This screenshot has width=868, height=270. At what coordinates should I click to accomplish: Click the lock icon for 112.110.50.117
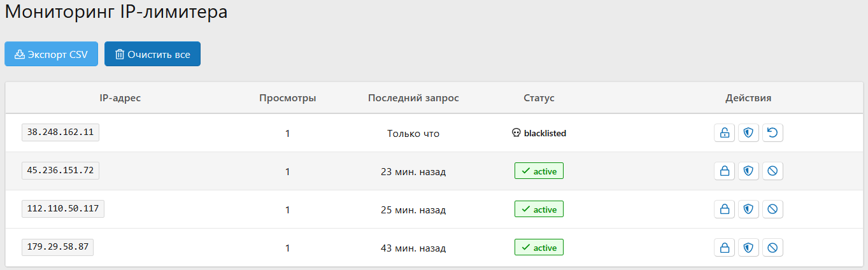coord(724,210)
